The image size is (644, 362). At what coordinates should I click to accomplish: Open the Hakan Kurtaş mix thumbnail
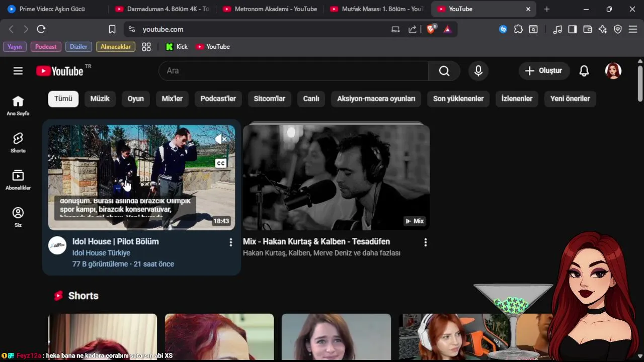(x=336, y=177)
